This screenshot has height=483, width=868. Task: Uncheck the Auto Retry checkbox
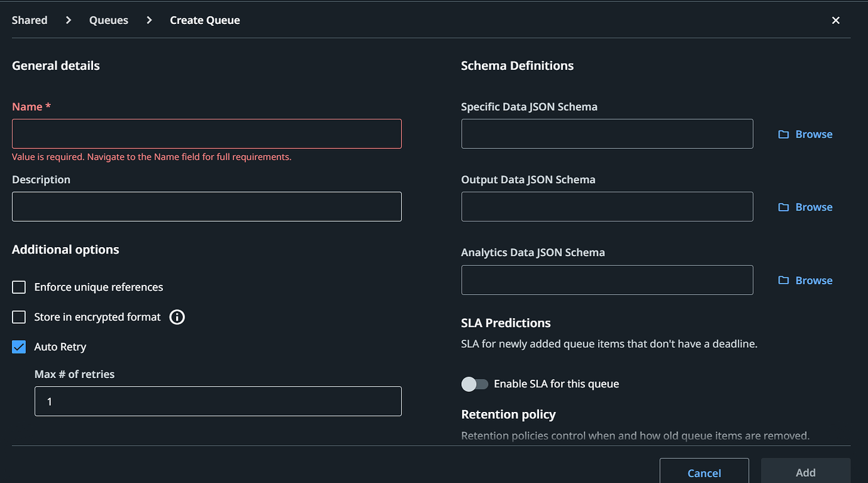19,347
